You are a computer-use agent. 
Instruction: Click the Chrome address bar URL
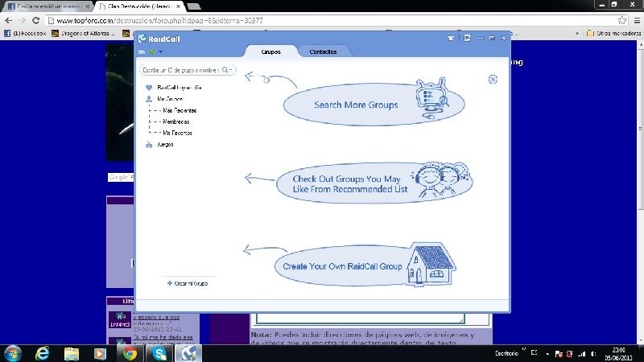pyautogui.click(x=159, y=21)
